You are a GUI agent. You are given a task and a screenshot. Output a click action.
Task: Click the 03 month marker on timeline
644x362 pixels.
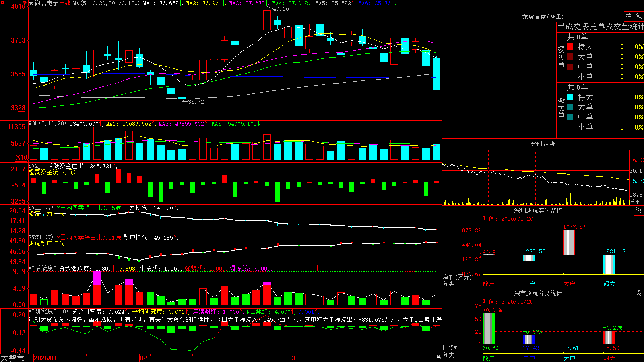tap(292, 358)
